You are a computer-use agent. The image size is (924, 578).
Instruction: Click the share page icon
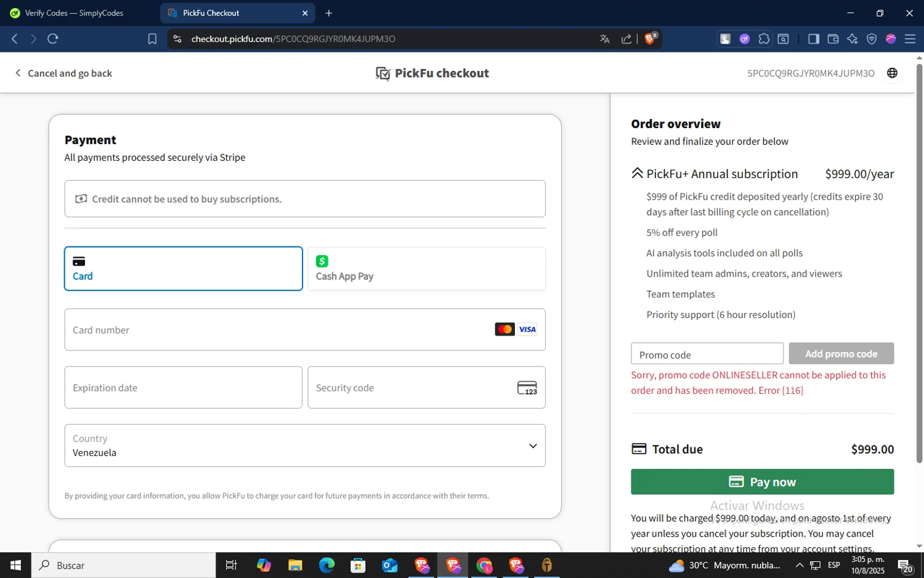pos(626,39)
